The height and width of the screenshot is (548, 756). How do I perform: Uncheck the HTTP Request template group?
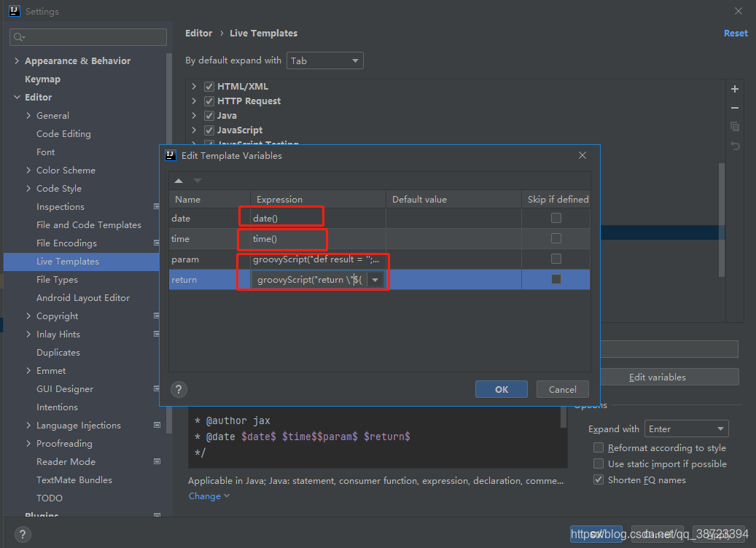pyautogui.click(x=209, y=101)
